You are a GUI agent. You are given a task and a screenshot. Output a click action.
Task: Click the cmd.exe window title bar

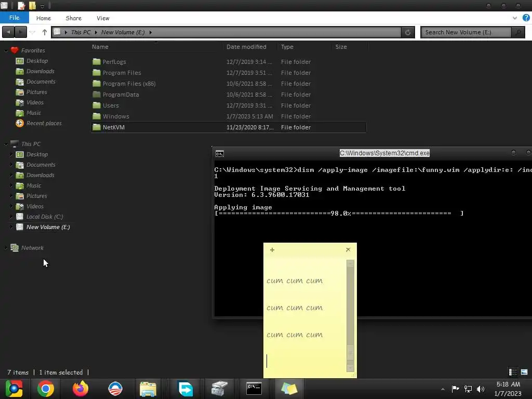pos(384,153)
